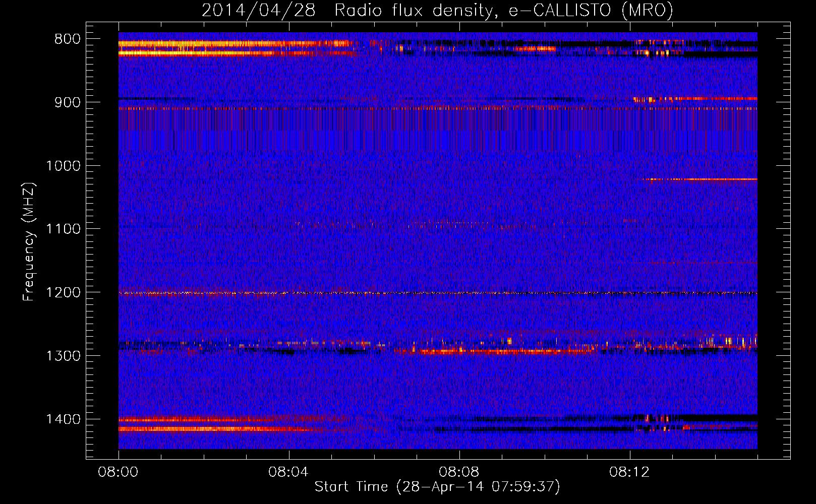Click the 08:12 time tick label
816x504 pixels.
(x=629, y=472)
